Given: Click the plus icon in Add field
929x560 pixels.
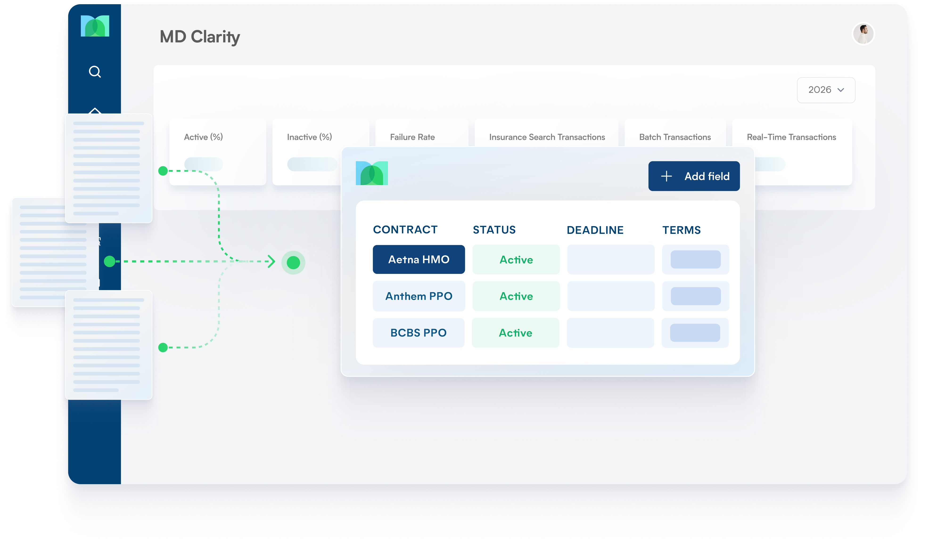Looking at the screenshot, I should (666, 176).
